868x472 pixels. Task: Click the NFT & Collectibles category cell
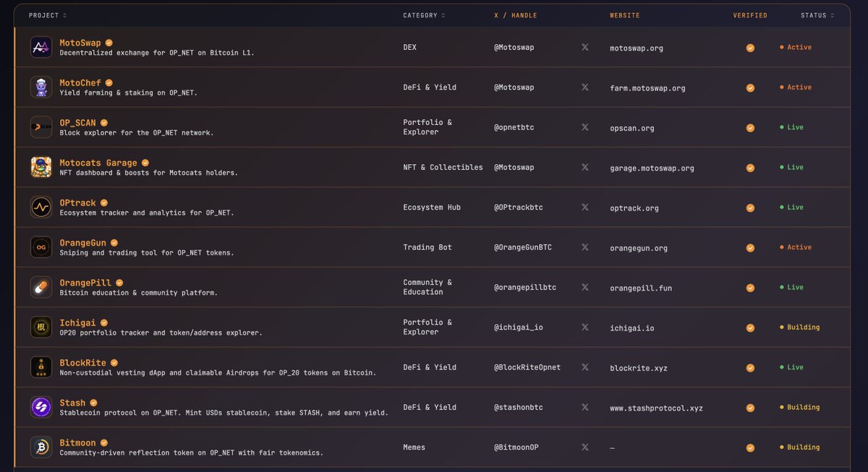(x=443, y=167)
